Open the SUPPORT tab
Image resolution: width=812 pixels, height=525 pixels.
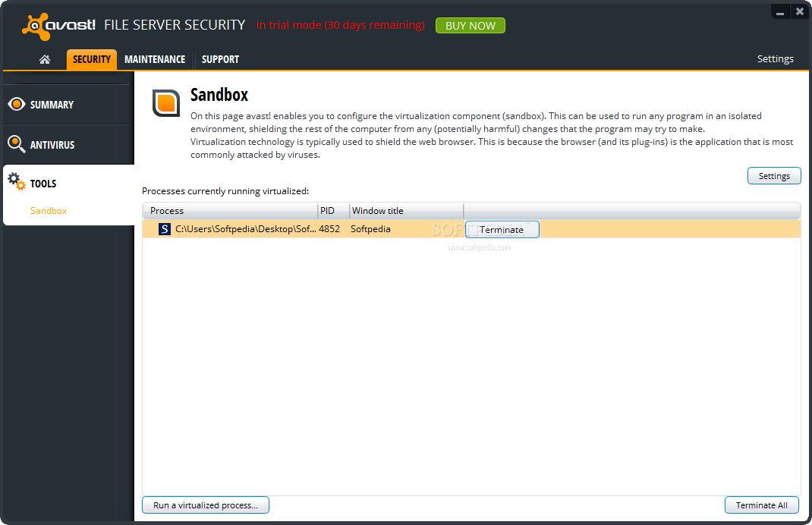coord(220,59)
